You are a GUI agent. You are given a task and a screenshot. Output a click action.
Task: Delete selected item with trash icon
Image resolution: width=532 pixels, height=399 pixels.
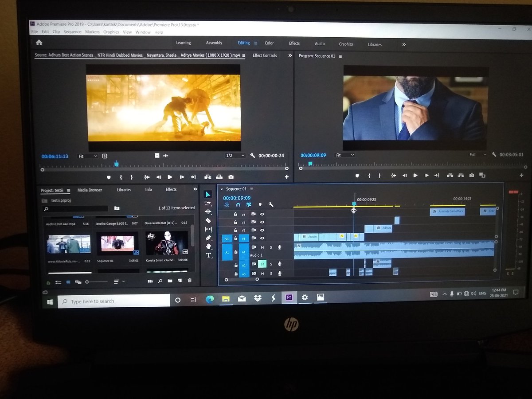point(190,281)
